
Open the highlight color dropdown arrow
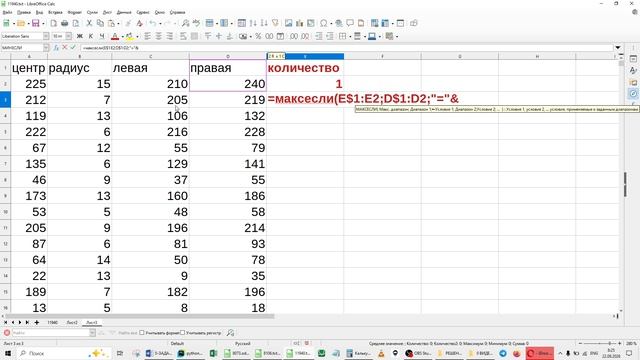(137, 36)
